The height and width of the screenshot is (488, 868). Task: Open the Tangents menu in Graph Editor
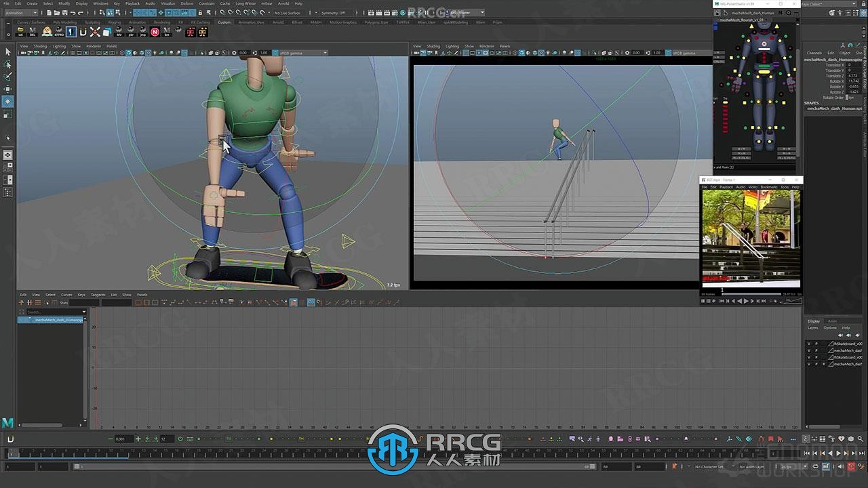tap(98, 295)
